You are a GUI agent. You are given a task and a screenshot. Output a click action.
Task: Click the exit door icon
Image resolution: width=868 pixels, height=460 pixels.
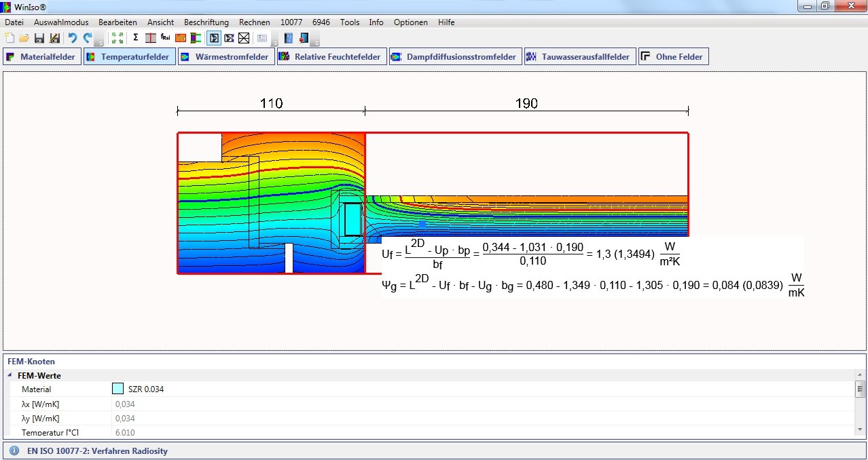tap(303, 38)
